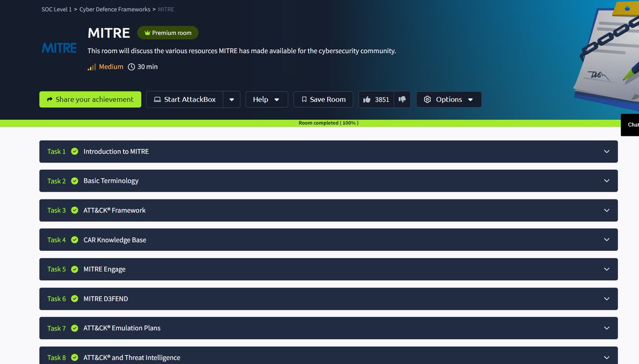Image resolution: width=639 pixels, height=364 pixels.
Task: Expand Task 7 ATT&CK Emulation Plans chevron
Action: coord(607,328)
